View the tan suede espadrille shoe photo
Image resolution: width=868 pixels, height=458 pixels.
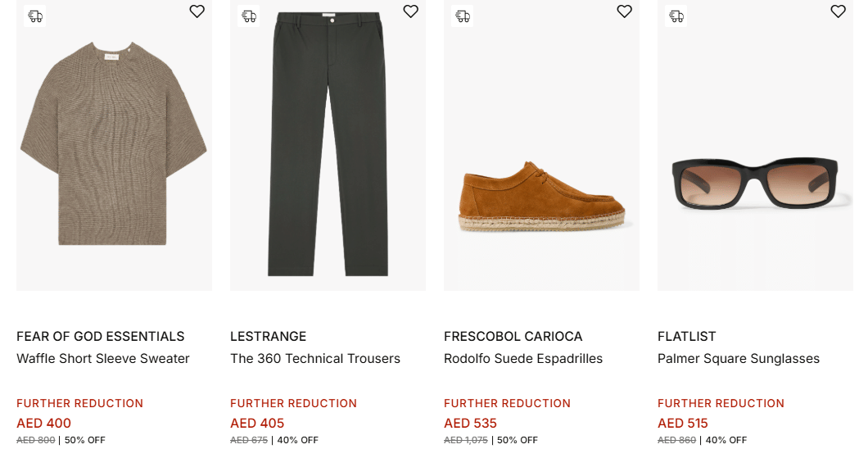(x=541, y=197)
